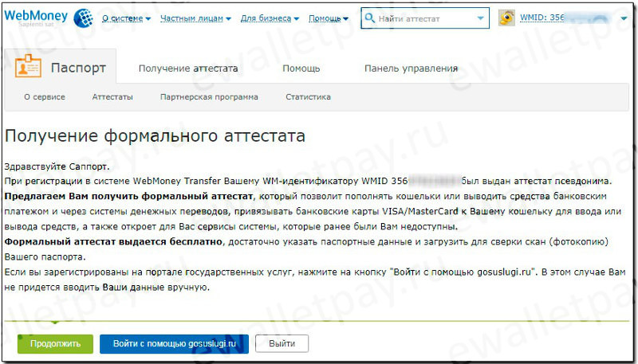
Task: Click bold text Предлагаем Вам получить формальный аттестат
Action: (x=128, y=197)
